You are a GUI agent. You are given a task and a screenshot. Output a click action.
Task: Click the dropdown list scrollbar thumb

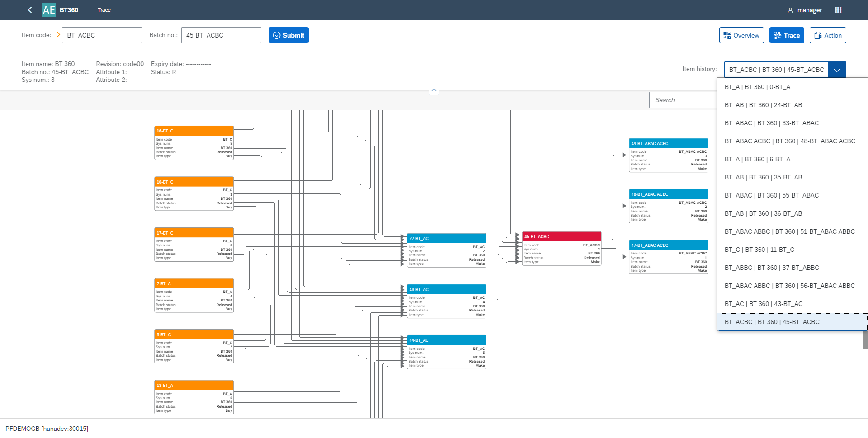click(x=865, y=339)
